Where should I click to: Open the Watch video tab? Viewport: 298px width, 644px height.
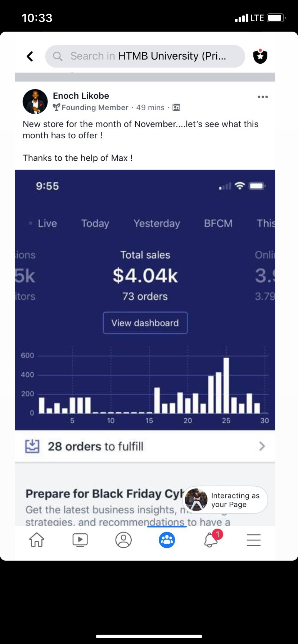tap(80, 540)
